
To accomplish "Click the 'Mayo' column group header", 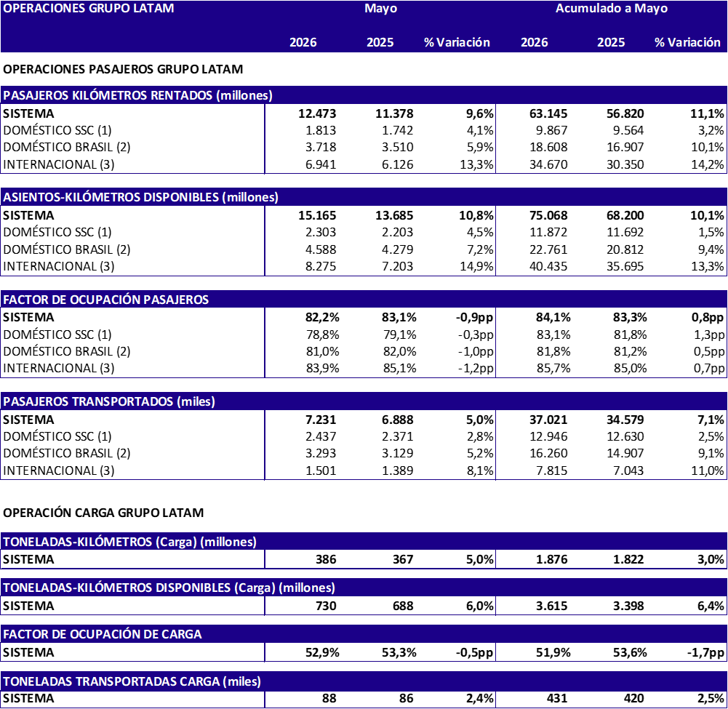I will click(380, 8).
